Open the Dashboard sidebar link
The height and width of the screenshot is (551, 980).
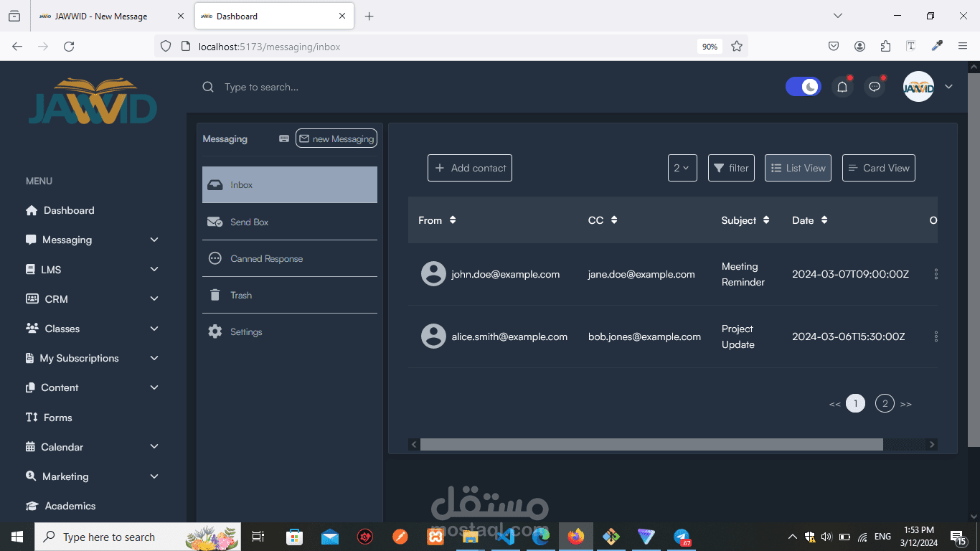pyautogui.click(x=60, y=210)
